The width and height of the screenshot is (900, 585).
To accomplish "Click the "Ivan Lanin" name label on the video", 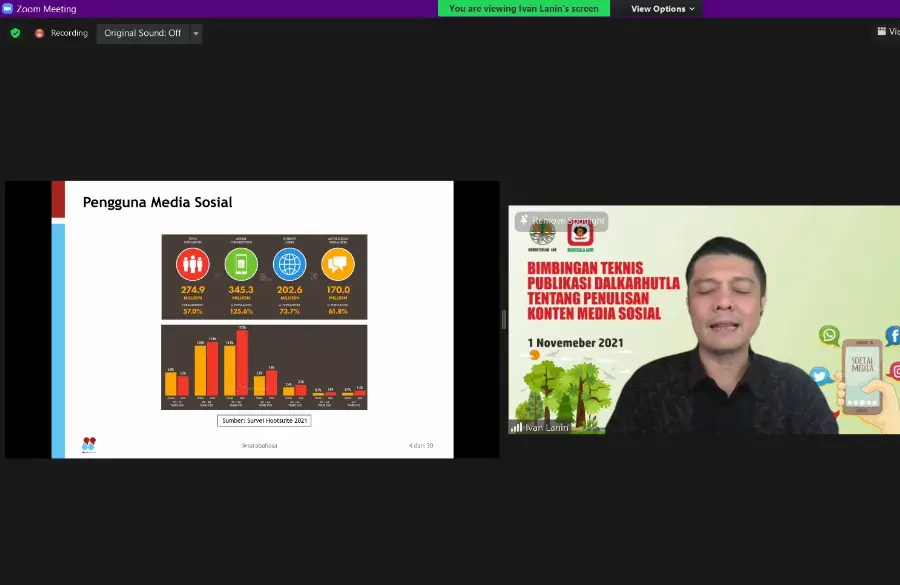I will click(x=546, y=428).
